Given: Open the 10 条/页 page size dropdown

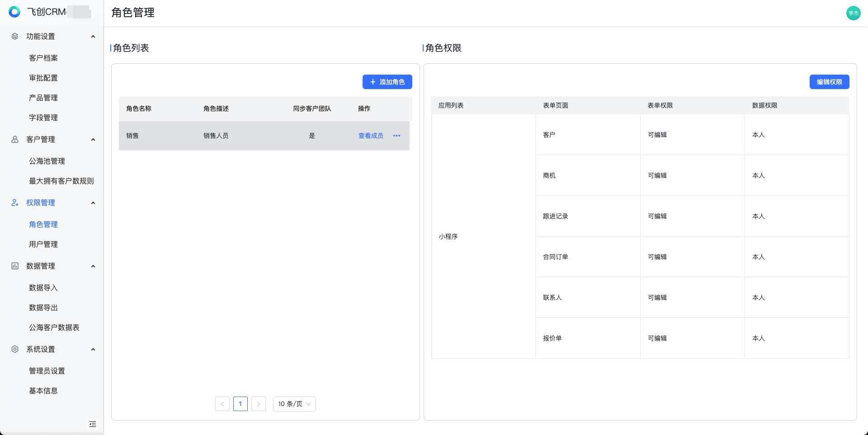Looking at the screenshot, I should [x=294, y=404].
